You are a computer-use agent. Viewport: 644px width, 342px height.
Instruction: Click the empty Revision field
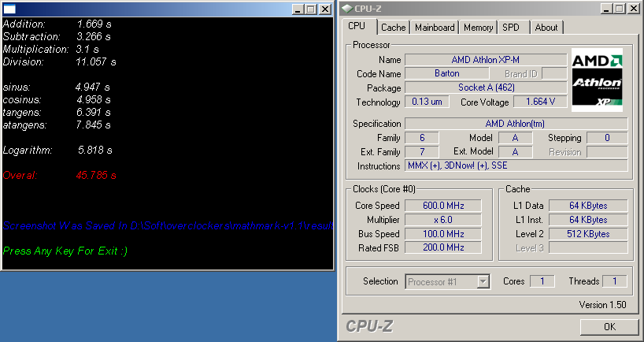[x=607, y=151]
